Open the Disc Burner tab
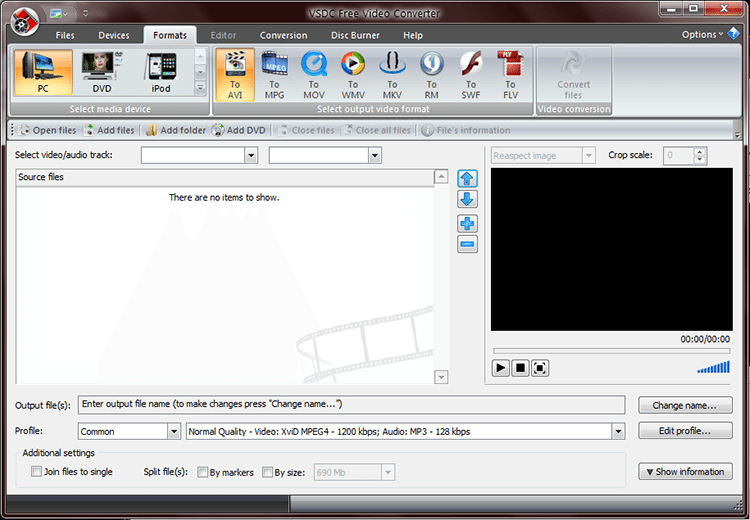The image size is (750, 520). pos(355,35)
